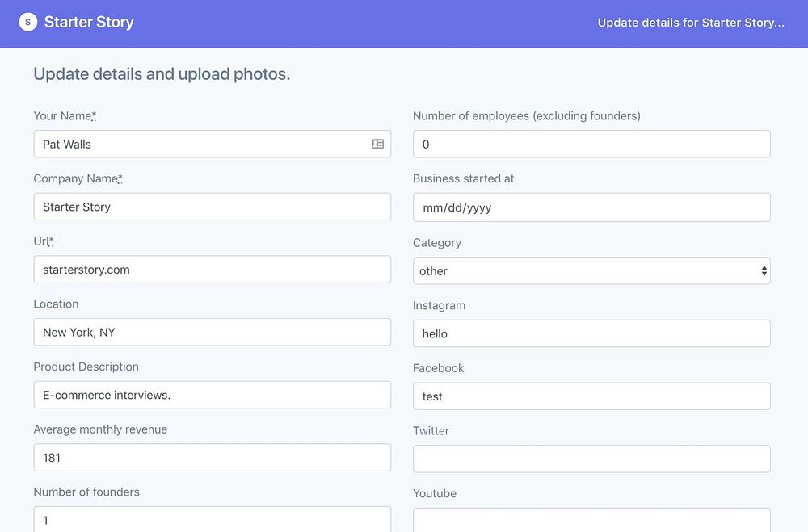The height and width of the screenshot is (532, 808).
Task: Focus the Your Name input field
Action: (202, 145)
